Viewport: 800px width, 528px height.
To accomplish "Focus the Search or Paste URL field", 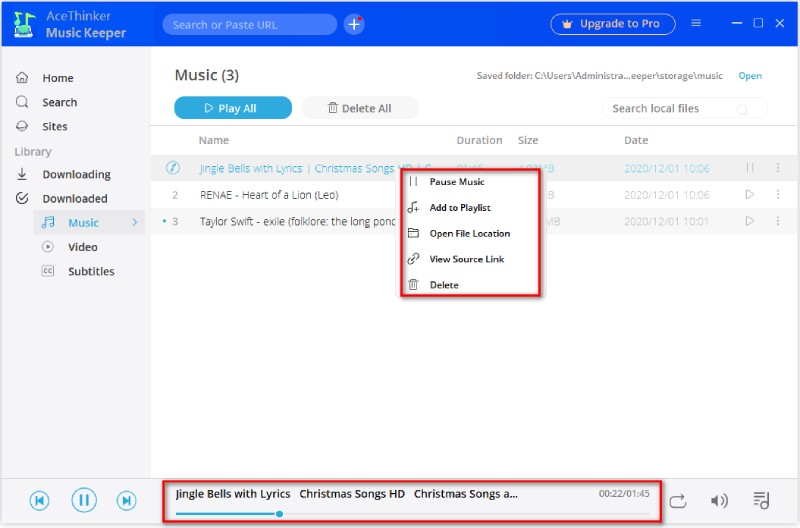I will pyautogui.click(x=249, y=24).
